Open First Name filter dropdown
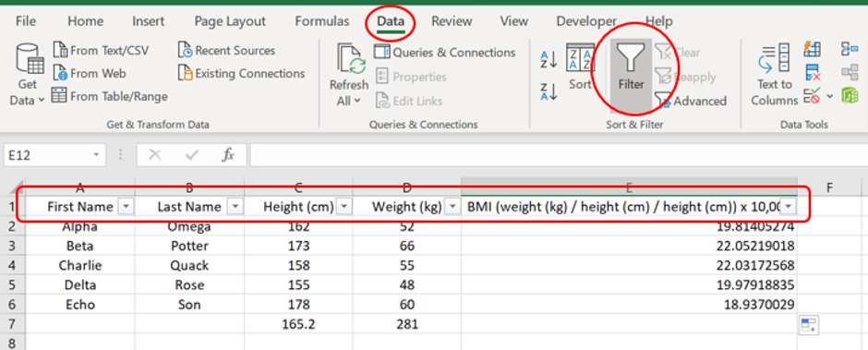Image resolution: width=868 pixels, height=350 pixels. coord(127,207)
